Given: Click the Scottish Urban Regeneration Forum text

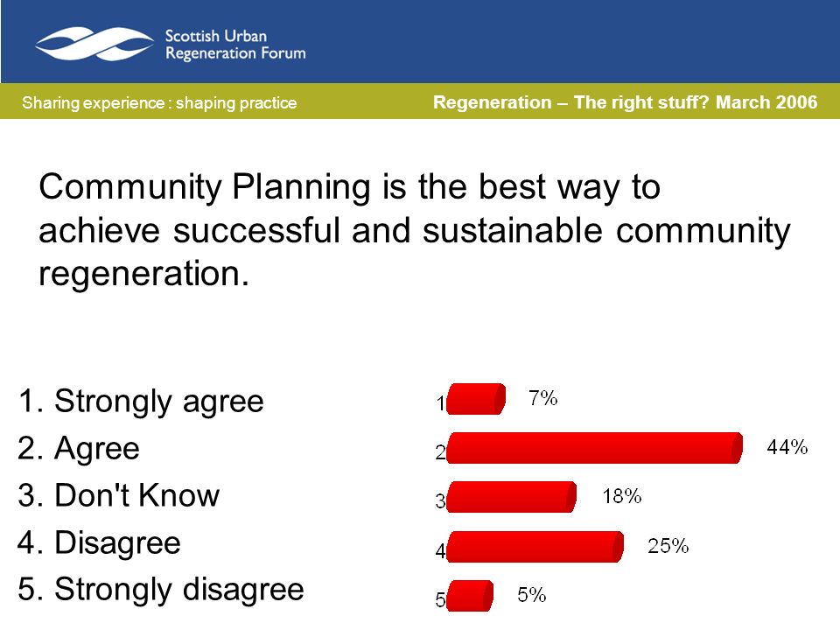Looking at the screenshot, I should tap(235, 45).
